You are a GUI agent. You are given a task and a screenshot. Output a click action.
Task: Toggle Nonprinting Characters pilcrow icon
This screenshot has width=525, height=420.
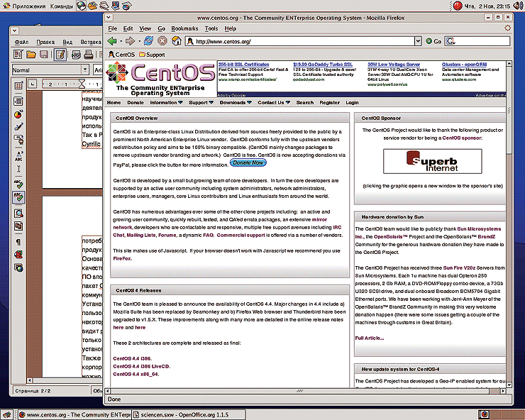coord(18,242)
